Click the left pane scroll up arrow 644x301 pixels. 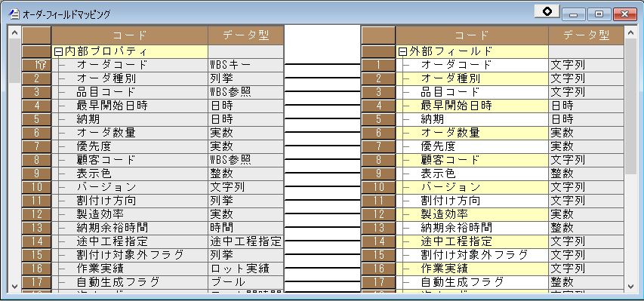[x=15, y=32]
